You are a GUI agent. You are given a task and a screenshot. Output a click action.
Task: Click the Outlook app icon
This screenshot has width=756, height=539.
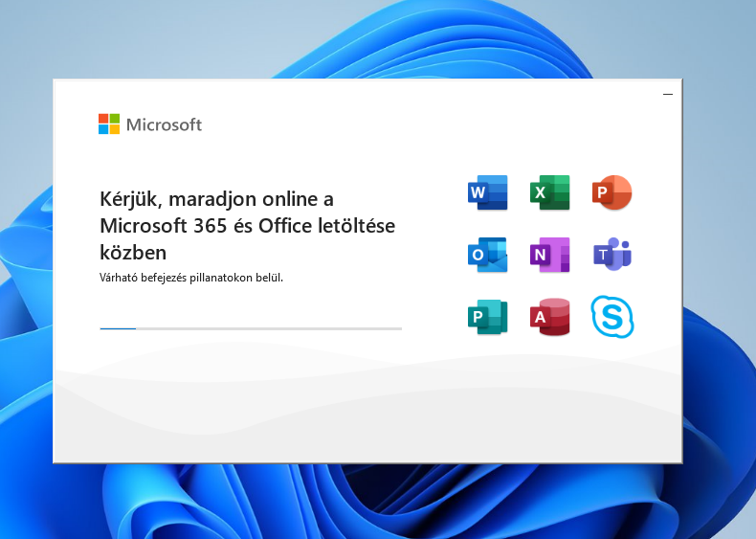pyautogui.click(x=487, y=255)
